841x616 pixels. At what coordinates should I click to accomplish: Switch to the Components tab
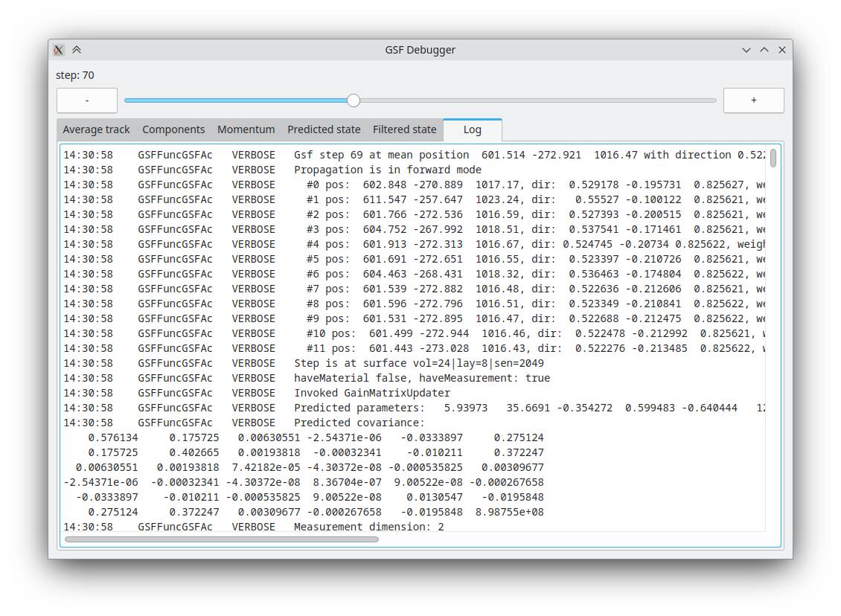[173, 129]
